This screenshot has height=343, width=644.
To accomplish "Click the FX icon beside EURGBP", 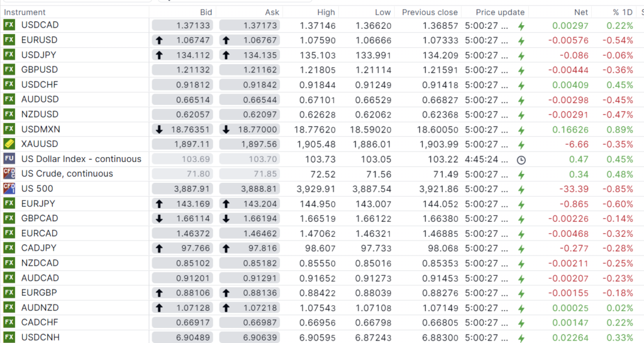I will click(9, 293).
